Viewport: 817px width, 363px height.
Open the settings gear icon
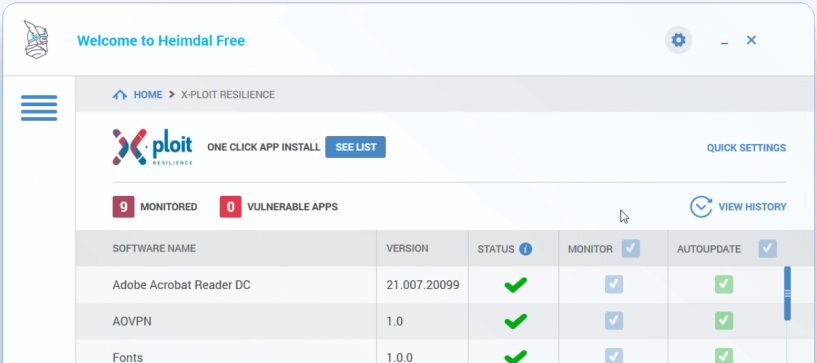point(678,40)
